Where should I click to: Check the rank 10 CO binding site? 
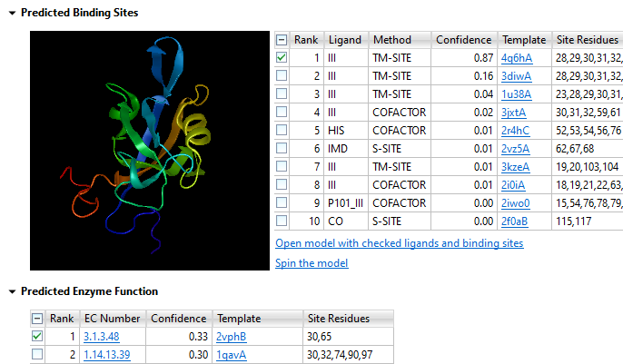pyautogui.click(x=282, y=221)
